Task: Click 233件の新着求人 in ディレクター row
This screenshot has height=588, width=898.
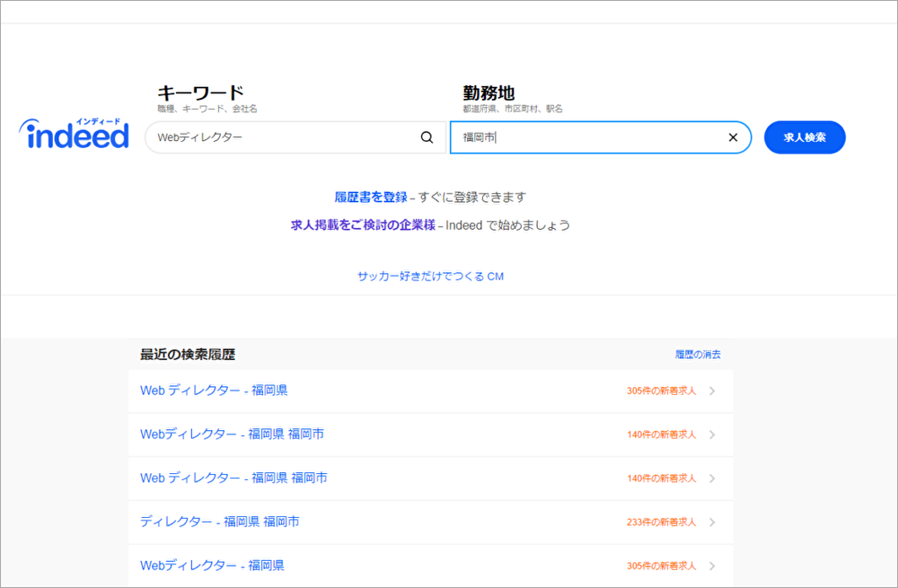Action: tap(662, 522)
